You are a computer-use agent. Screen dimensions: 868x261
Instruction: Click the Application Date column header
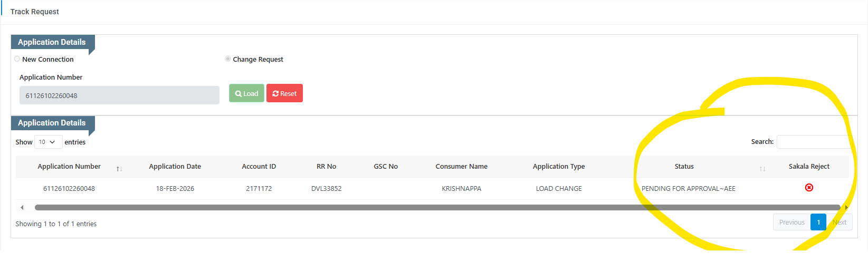coord(175,166)
